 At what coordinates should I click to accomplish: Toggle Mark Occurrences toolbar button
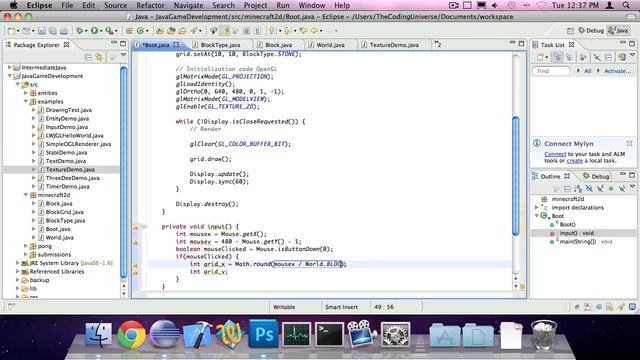pyautogui.click(x=225, y=31)
